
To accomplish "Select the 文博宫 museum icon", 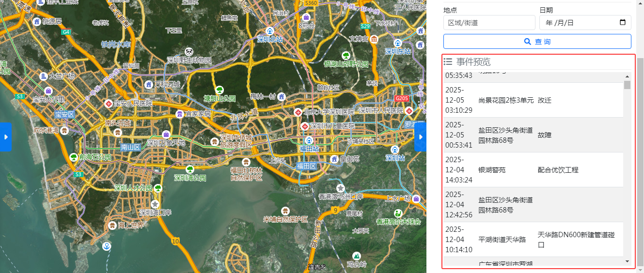I will click(374, 39).
